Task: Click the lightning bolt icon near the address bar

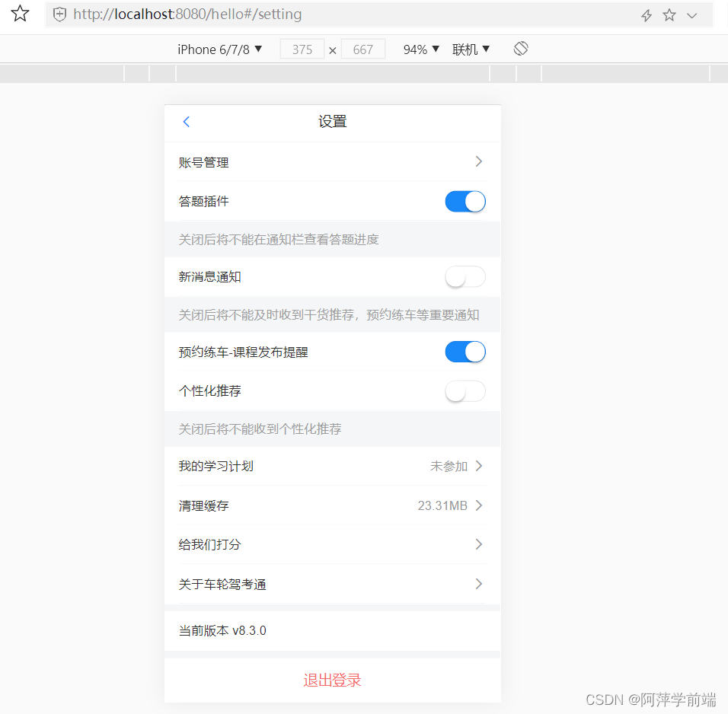Action: coord(646,14)
